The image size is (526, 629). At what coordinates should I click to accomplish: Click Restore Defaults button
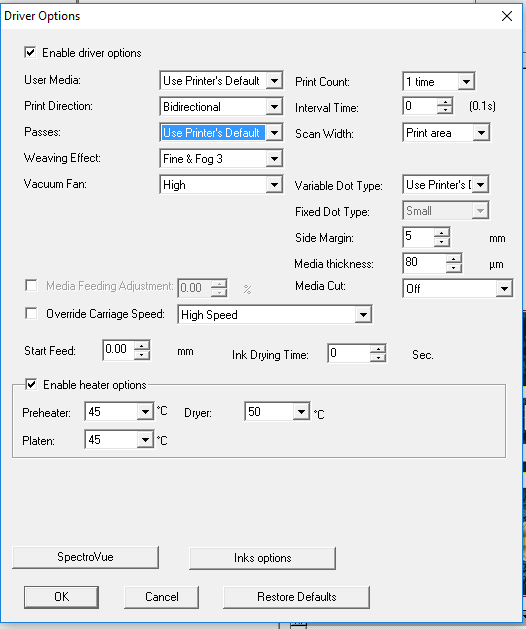297,597
